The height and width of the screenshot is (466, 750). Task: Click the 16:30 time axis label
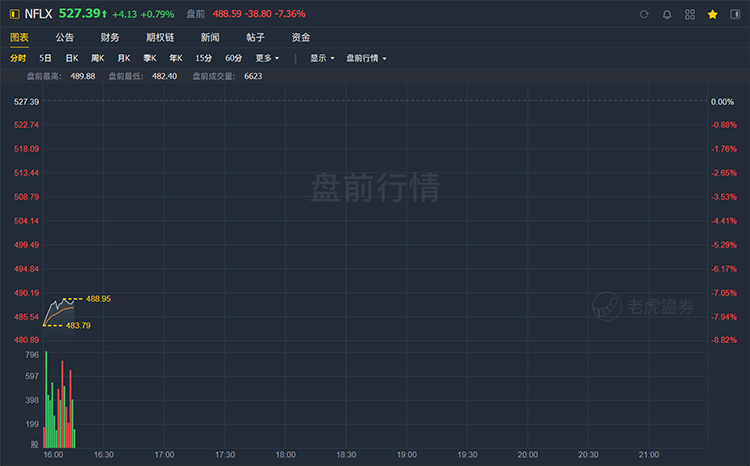[x=104, y=455]
